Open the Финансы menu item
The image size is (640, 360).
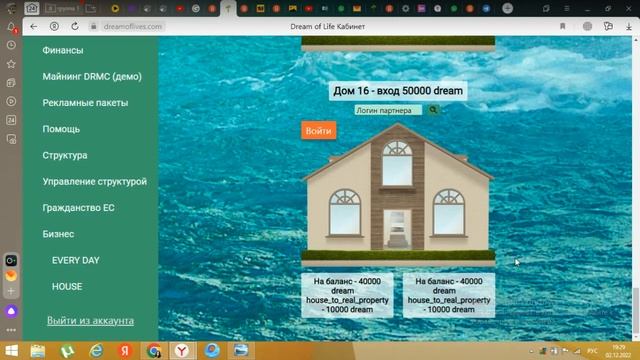(x=63, y=50)
